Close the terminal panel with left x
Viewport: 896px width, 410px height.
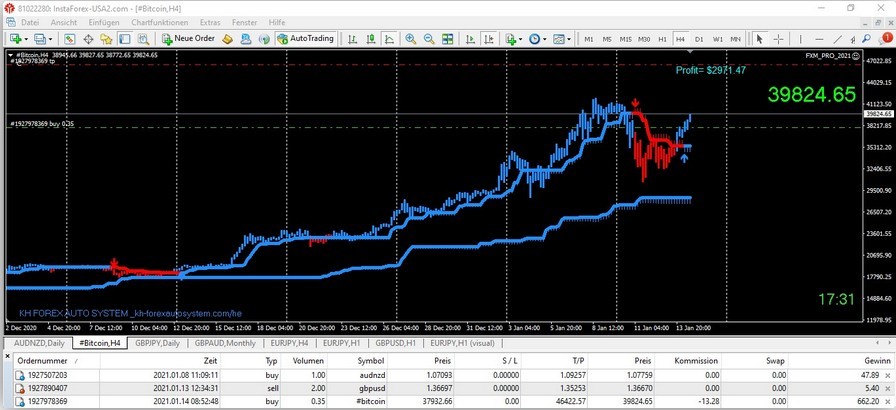tap(7, 356)
